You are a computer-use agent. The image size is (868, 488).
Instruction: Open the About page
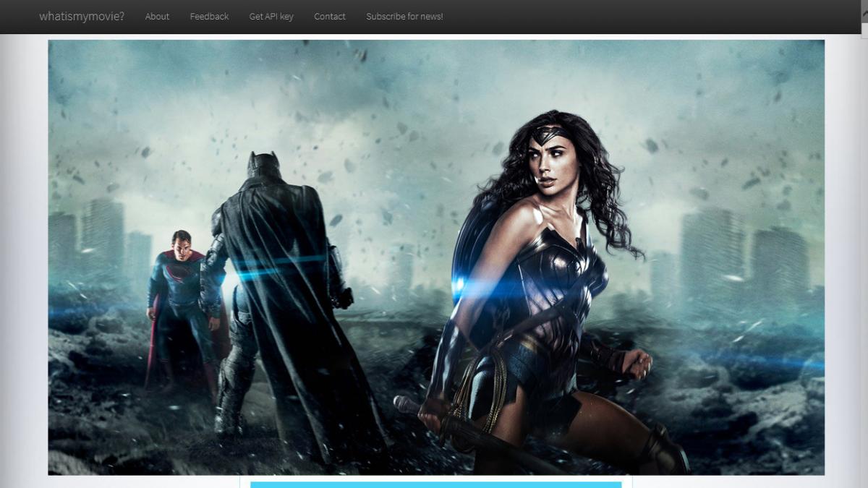pos(157,17)
